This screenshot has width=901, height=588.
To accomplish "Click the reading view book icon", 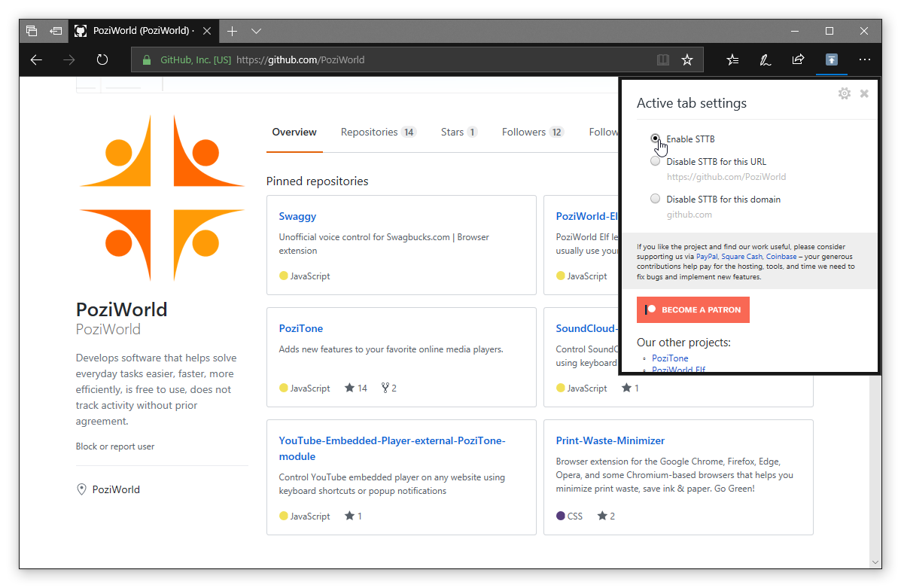I will pos(662,59).
